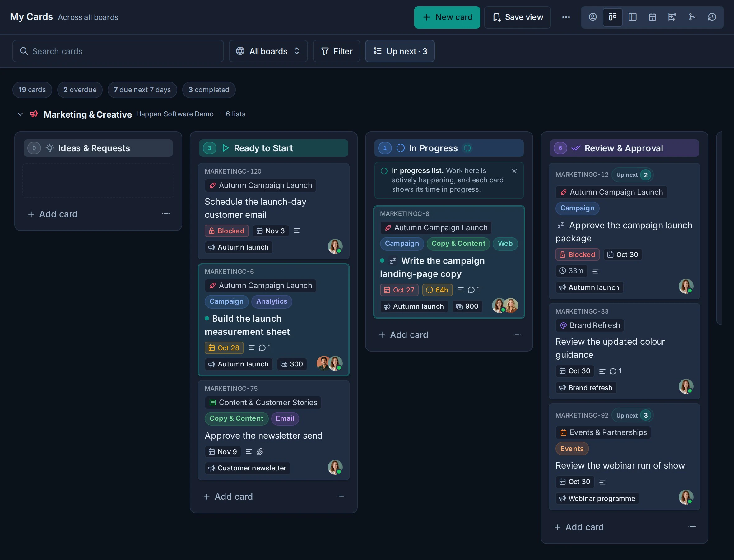The width and height of the screenshot is (734, 560).
Task: Click the Analytics label on MARKETINGC-6
Action: coord(272,301)
